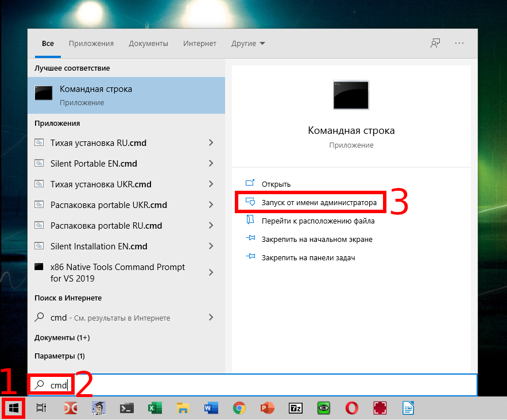Switch to the Документы tab
Image resolution: width=507 pixels, height=420 pixels.
(148, 43)
